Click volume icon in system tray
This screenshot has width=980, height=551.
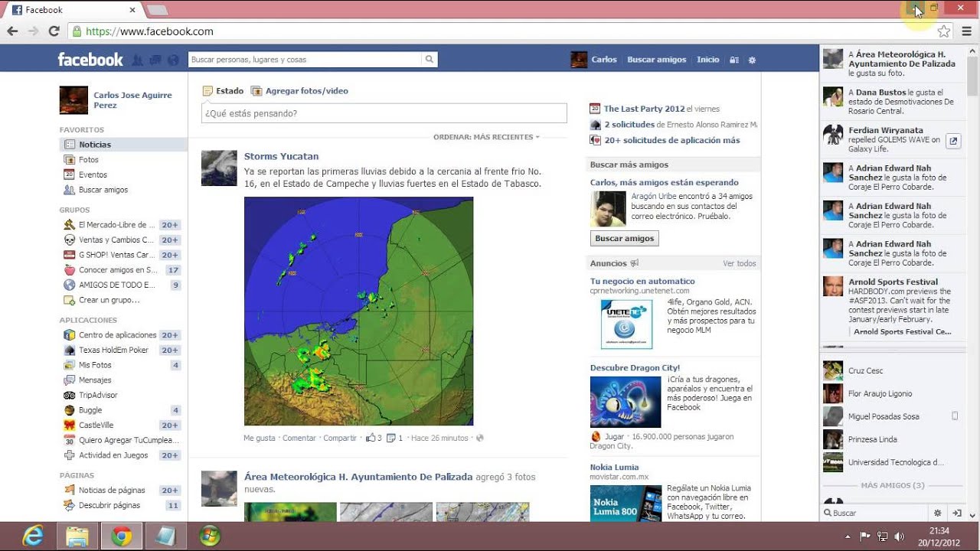click(x=899, y=536)
